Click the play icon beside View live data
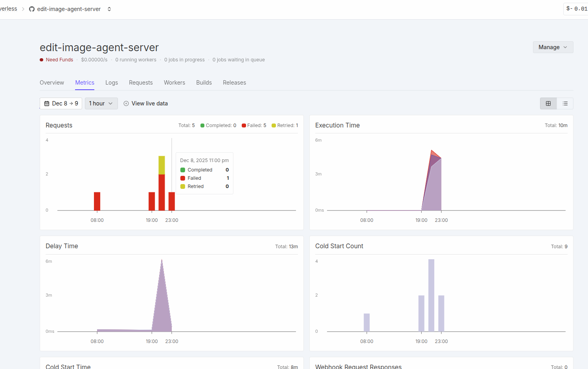Screen dimensions: 588x369 (x=126, y=103)
